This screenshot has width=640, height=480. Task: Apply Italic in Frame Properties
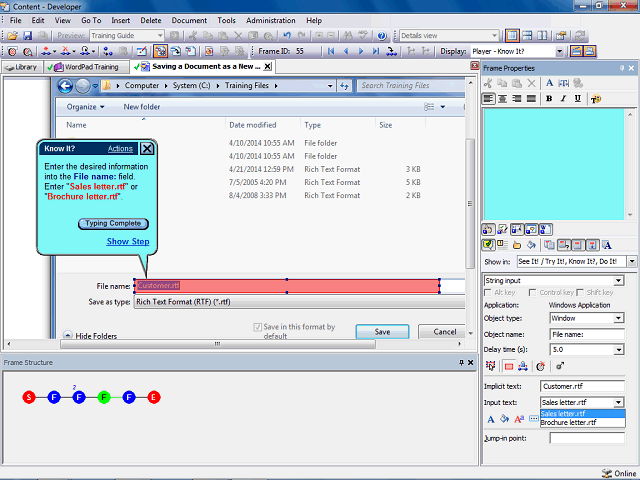pos(563,99)
